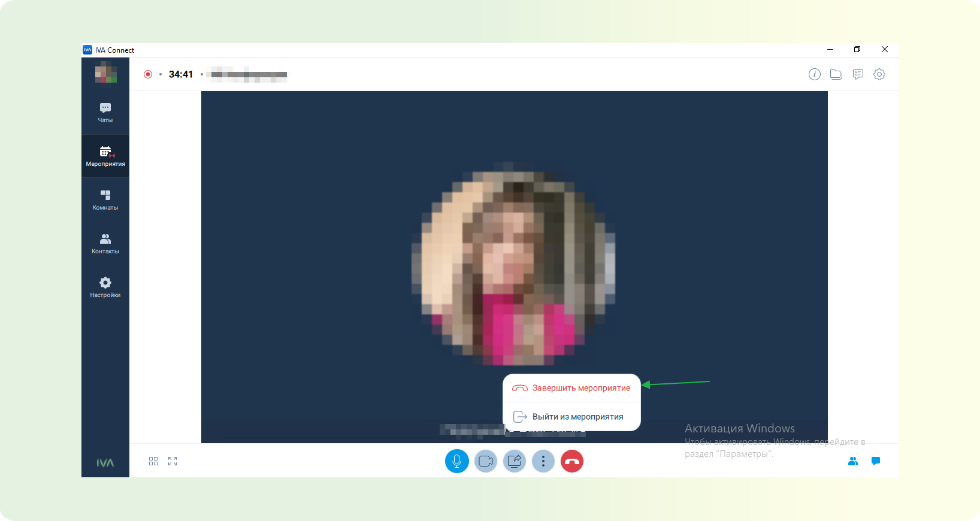Select Выйти из мероприятия from popup
The width and height of the screenshot is (980, 521).
pos(571,417)
